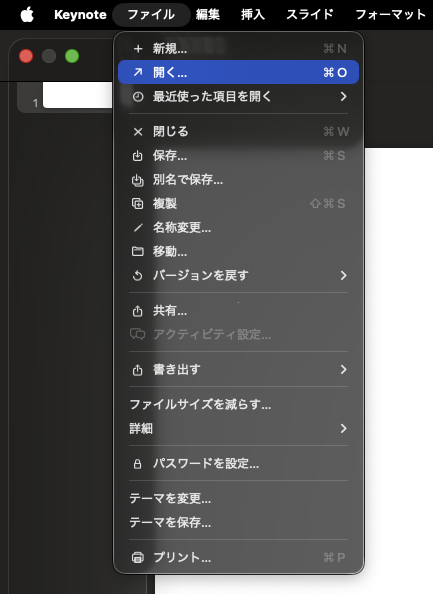Select slide 1 thumbnail in navigator
This screenshot has width=433, height=594.
(x=77, y=95)
